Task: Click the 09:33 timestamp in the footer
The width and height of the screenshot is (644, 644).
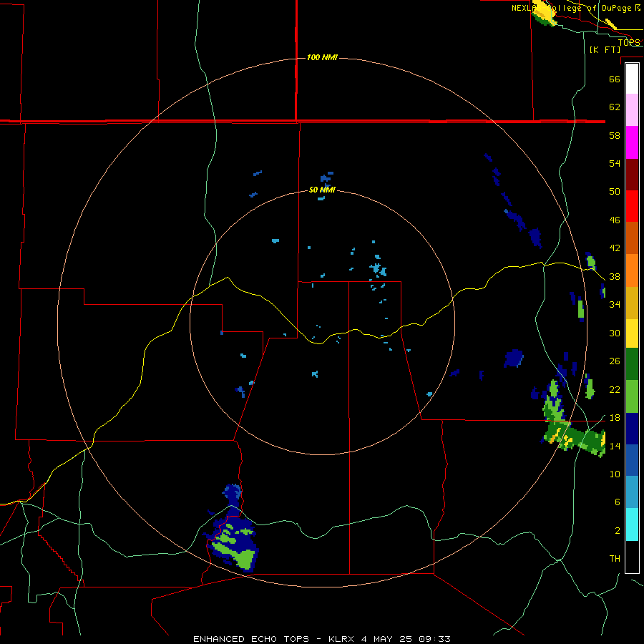Action: coord(434,639)
